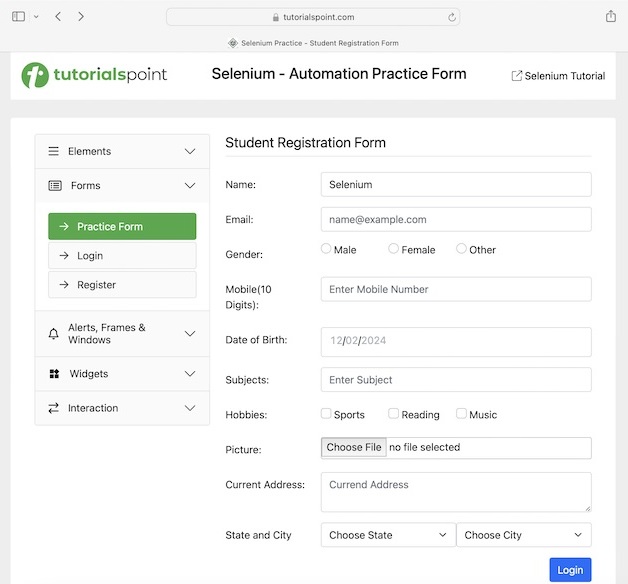The height and width of the screenshot is (584, 628).
Task: Click the Interaction arrows icon
Action: pos(54,408)
